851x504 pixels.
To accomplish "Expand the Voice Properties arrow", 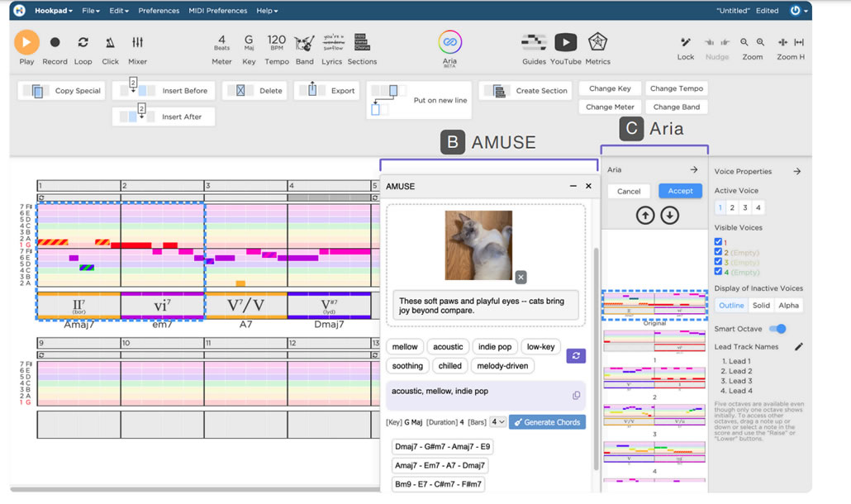I will pos(796,172).
